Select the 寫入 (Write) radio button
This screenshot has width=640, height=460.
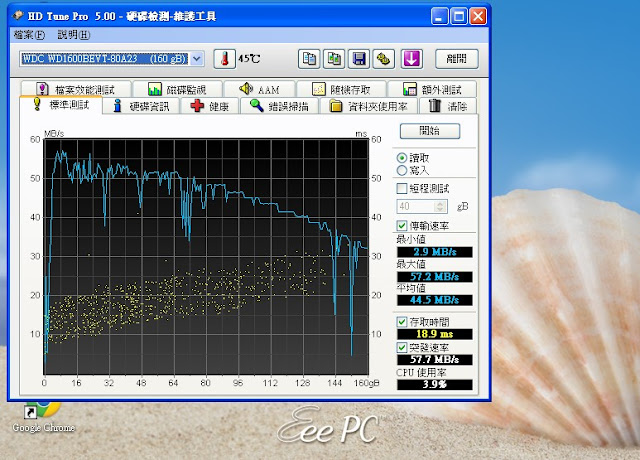(402, 170)
